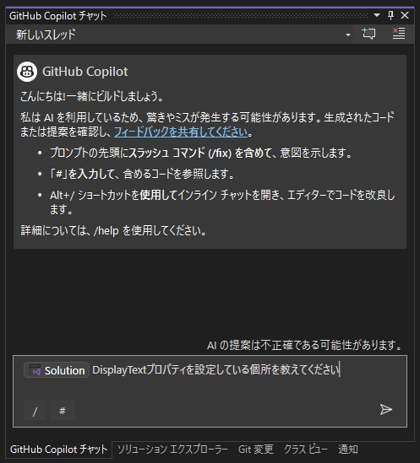Create a new chat thread icon
This screenshot has width=420, height=463.
(369, 34)
